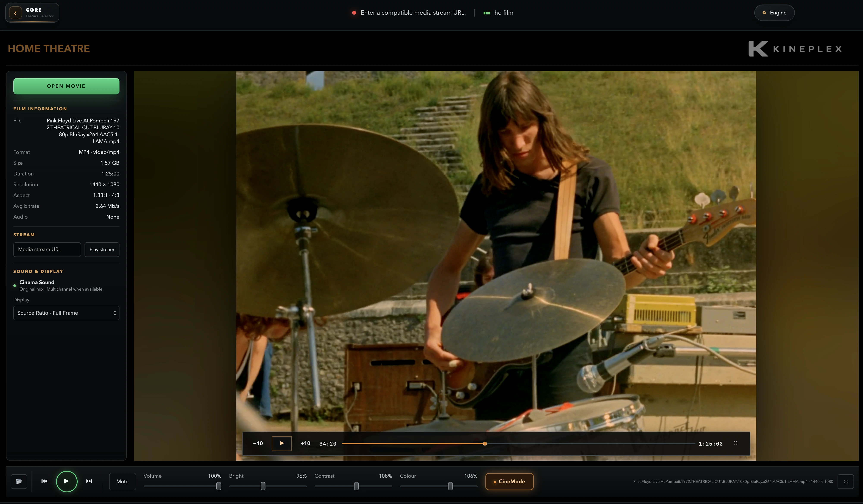
Task: Click the Colour slider handle
Action: point(450,486)
